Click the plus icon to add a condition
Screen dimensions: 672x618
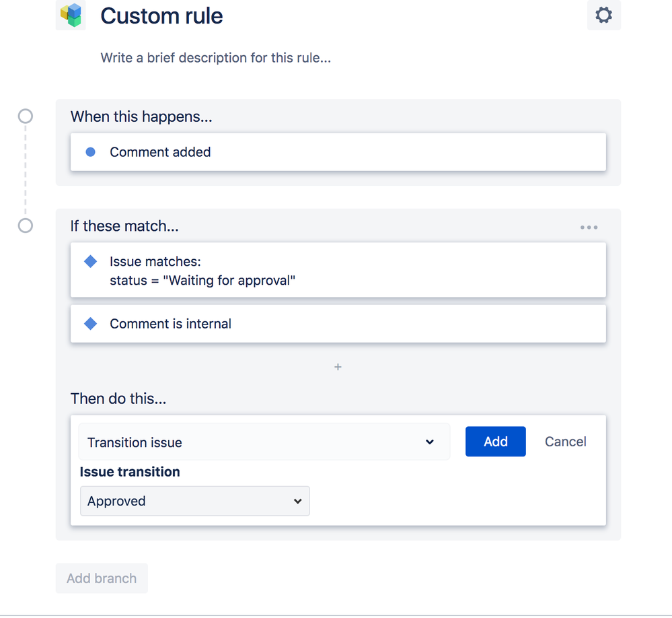pos(337,367)
